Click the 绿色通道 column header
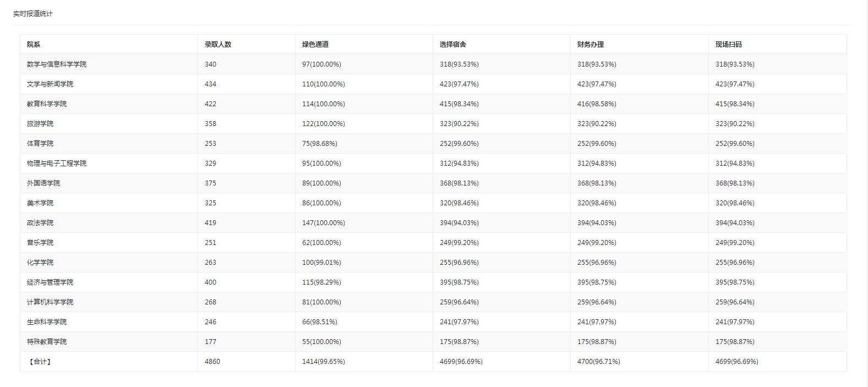 tap(315, 45)
